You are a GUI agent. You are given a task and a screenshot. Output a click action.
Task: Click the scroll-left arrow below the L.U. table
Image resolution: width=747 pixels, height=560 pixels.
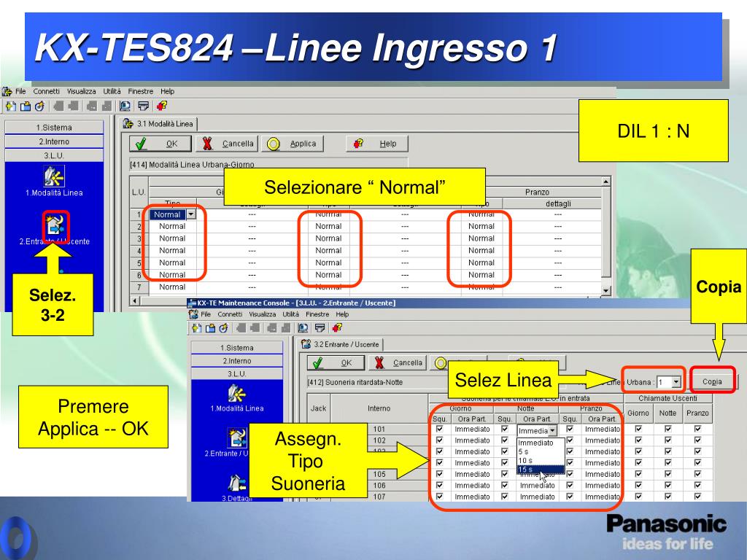[x=135, y=301]
